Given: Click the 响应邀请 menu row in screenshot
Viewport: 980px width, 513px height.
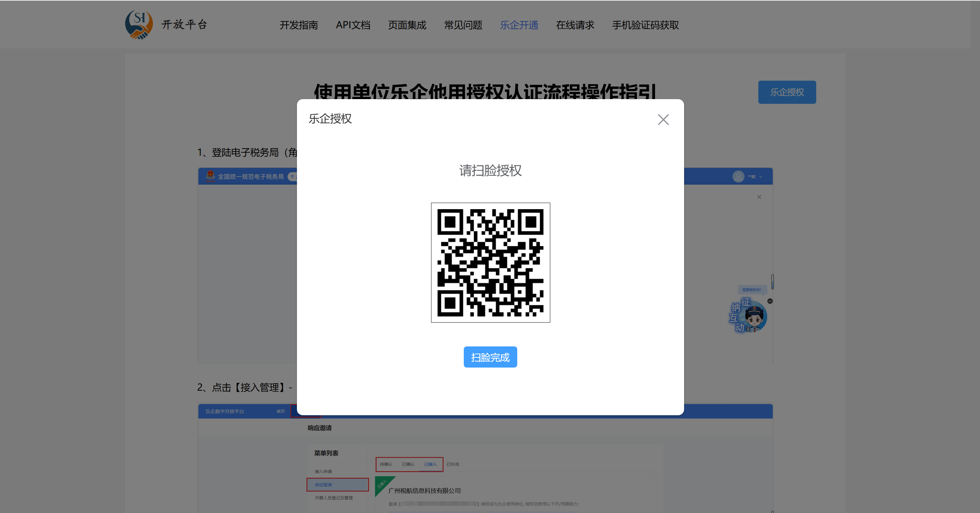Looking at the screenshot, I should click(337, 484).
